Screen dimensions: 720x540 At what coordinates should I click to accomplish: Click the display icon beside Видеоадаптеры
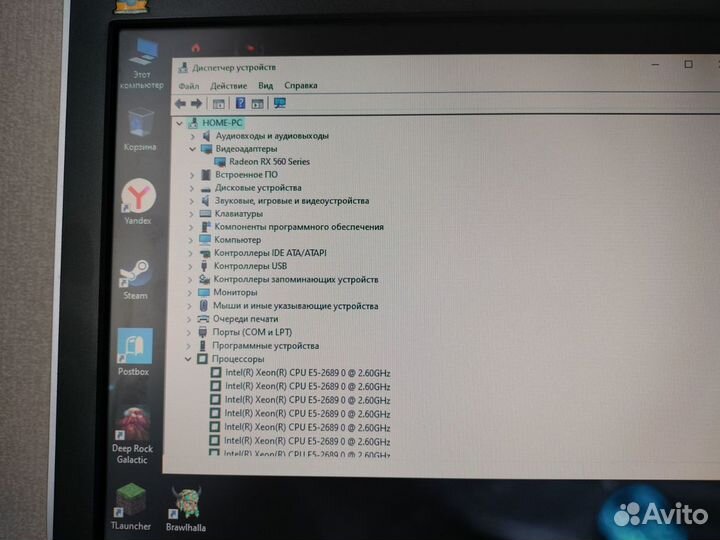pyautogui.click(x=206, y=149)
